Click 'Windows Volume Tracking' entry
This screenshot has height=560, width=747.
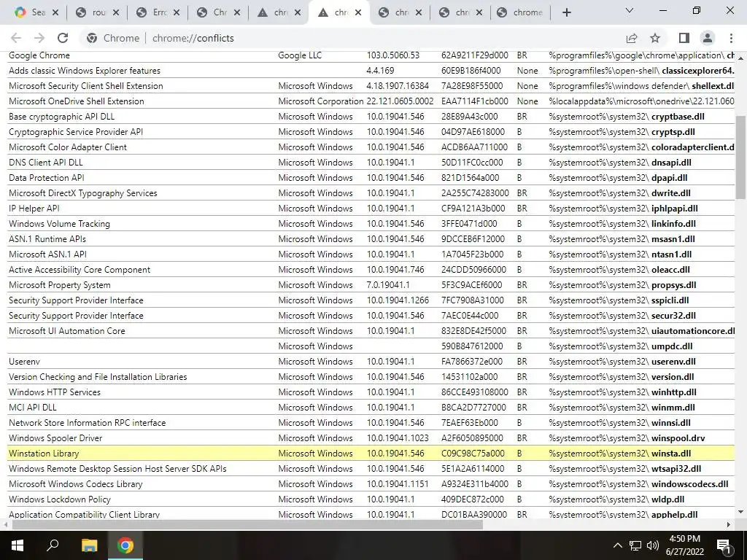click(x=59, y=223)
